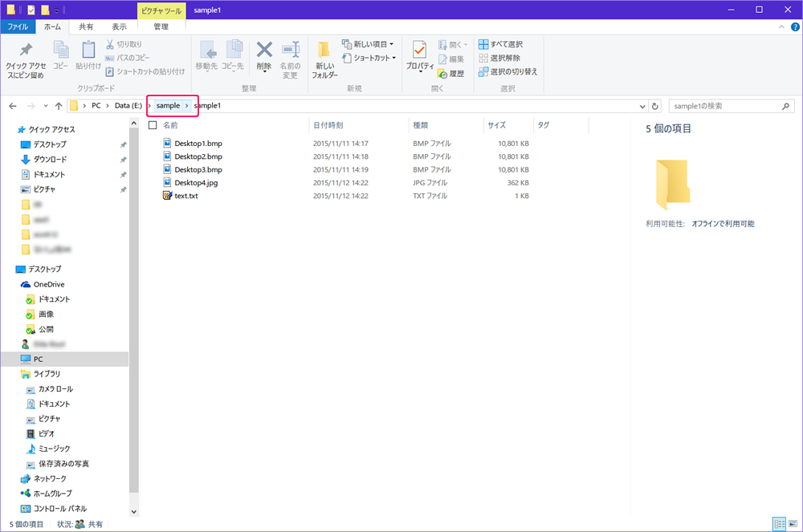The height and width of the screenshot is (532, 803).
Task: Click the Rename (名前の変更) icon
Action: click(291, 50)
